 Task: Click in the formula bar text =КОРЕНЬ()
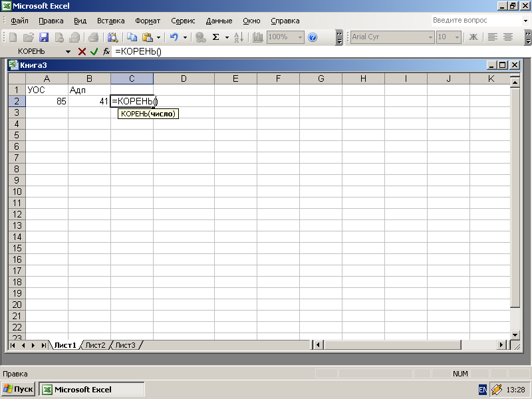point(138,52)
